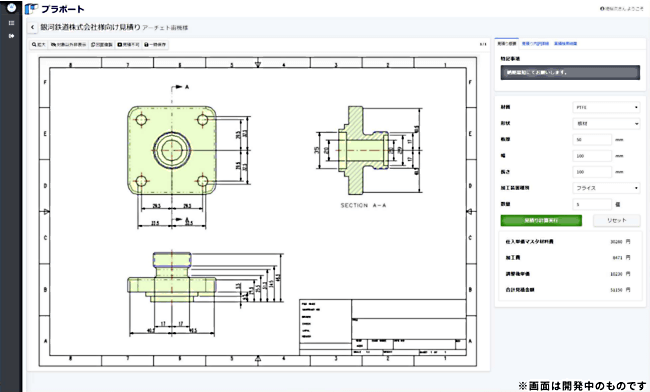650x392 pixels.
Task: Open the shape dropdown showing 板材
Action: point(606,123)
